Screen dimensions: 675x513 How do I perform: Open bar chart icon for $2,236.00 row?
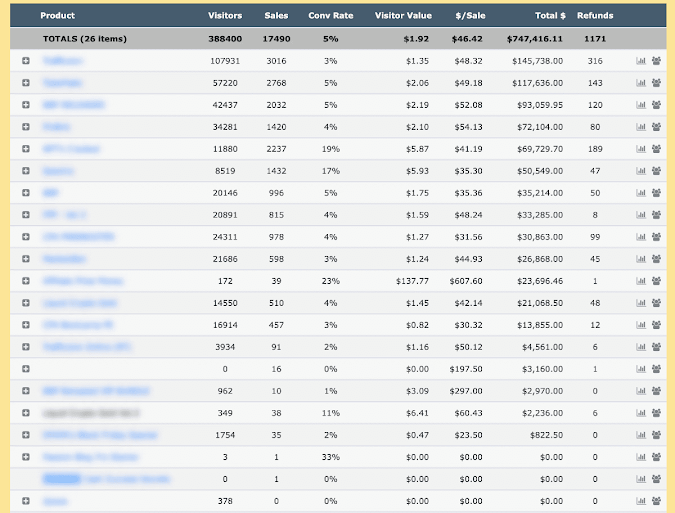coord(641,413)
